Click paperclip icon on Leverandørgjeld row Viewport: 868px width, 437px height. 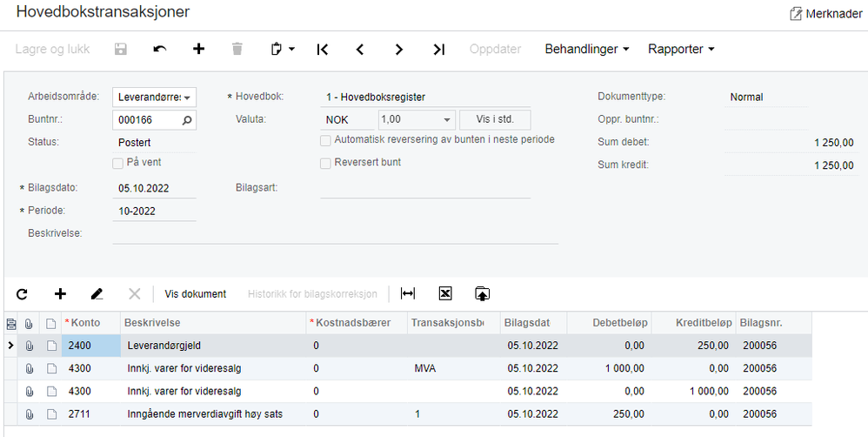30,346
